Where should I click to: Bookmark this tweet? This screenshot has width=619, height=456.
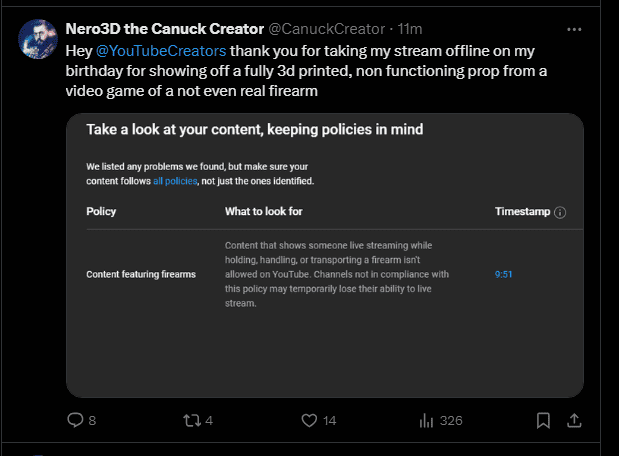point(543,420)
